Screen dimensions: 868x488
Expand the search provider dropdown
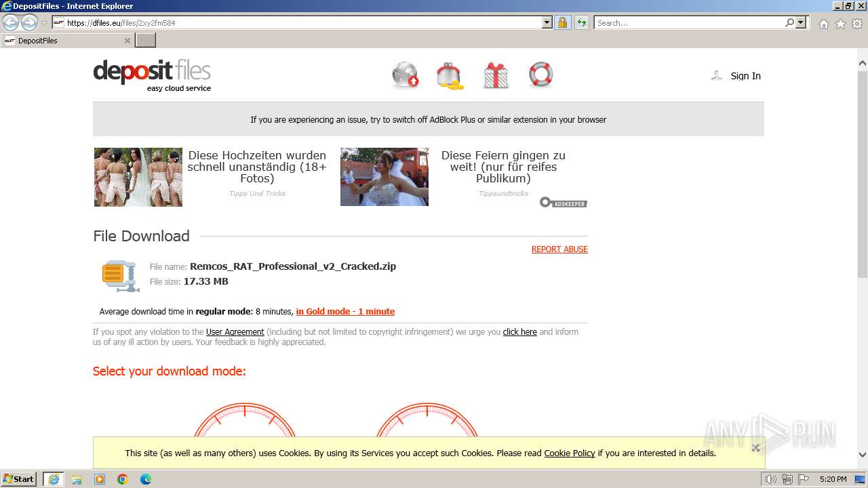[x=801, y=22]
